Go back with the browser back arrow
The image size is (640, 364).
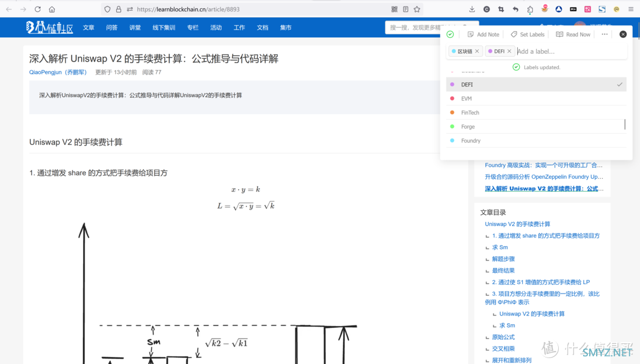coord(8,9)
